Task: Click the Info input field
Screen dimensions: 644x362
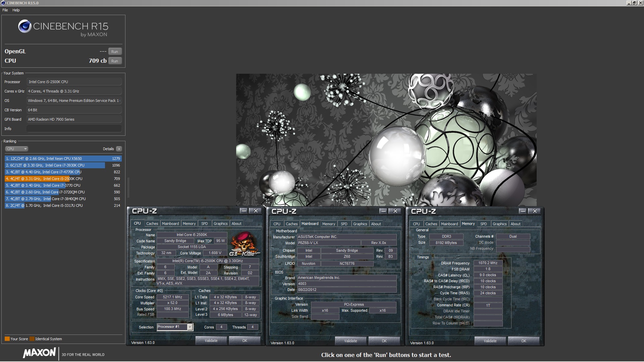Action: [74, 129]
